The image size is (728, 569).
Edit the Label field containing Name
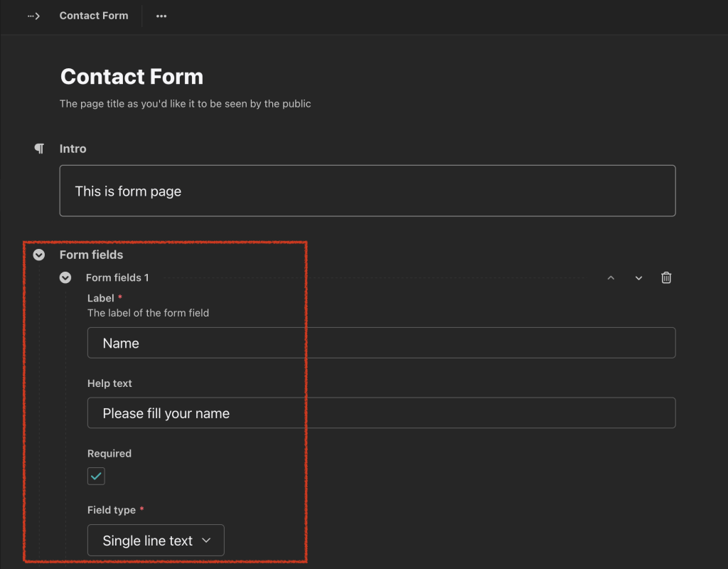click(381, 343)
